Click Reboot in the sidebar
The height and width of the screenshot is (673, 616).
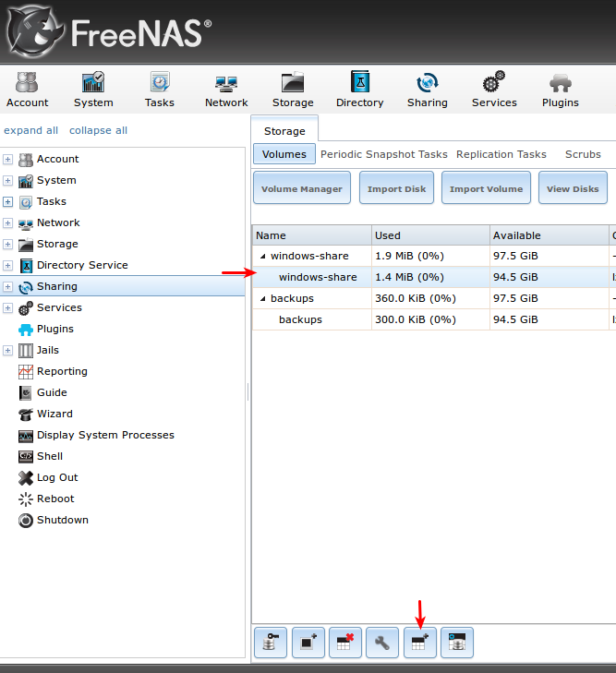[x=55, y=499]
